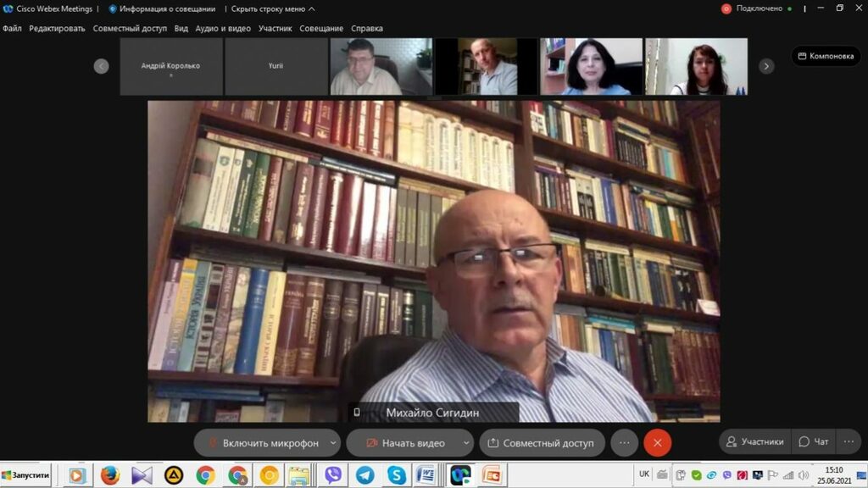Open the Чат chat panel
868x488 pixels.
point(814,441)
